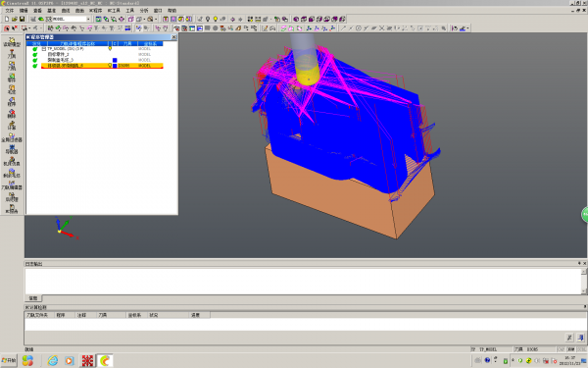Click the 读取模型 load model sidebar icon
This screenshot has height=368, width=588.
[12, 41]
